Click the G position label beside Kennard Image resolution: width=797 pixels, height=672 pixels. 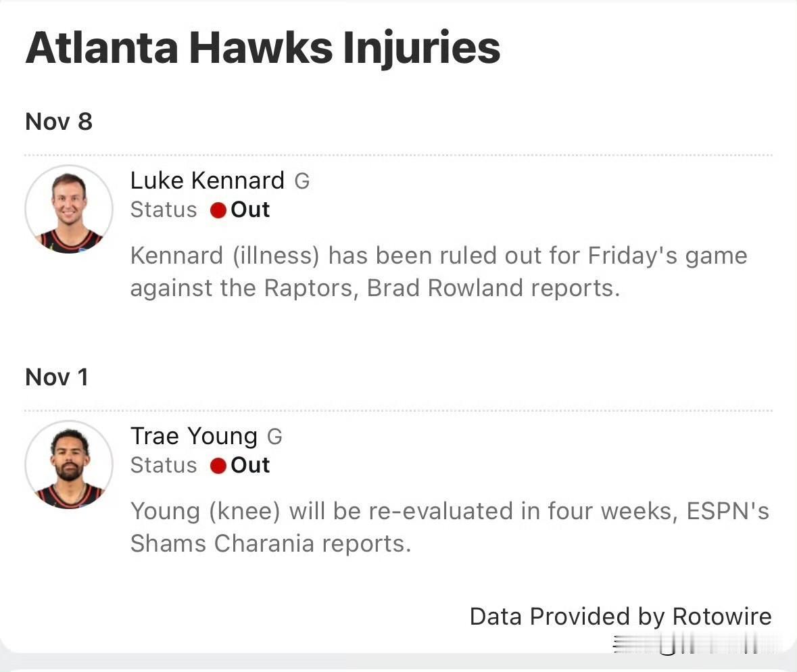302,181
